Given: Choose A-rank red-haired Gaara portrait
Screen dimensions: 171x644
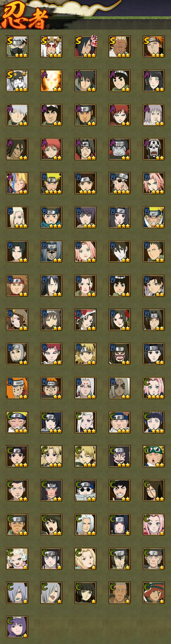Looking at the screenshot, I should coord(120,115).
